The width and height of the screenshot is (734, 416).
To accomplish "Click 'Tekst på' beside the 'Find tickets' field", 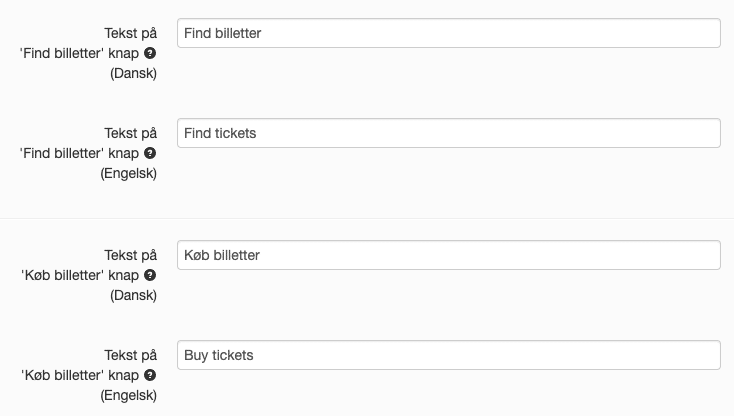I will 131,133.
